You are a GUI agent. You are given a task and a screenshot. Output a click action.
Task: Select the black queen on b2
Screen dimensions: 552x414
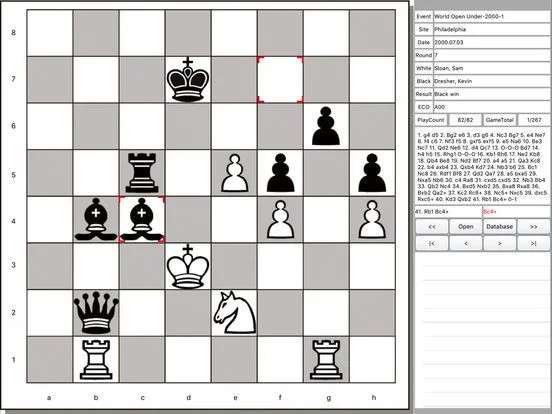click(x=96, y=313)
